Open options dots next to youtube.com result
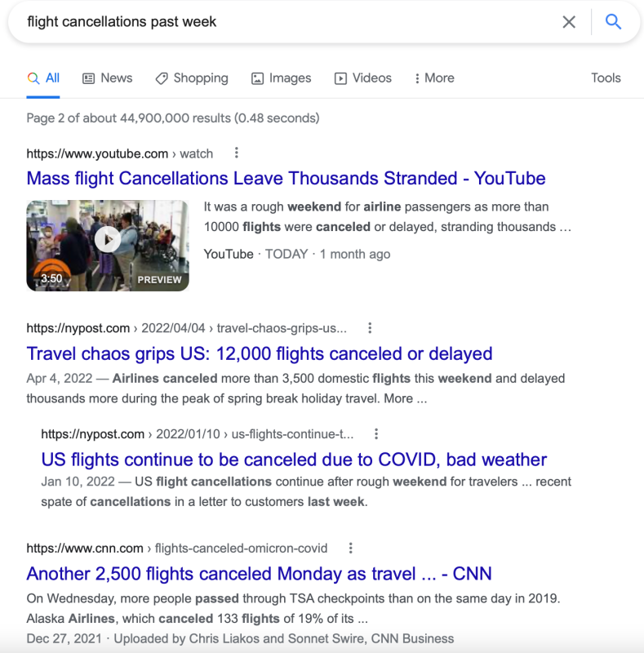Viewport: 644px width, 653px height. [236, 153]
